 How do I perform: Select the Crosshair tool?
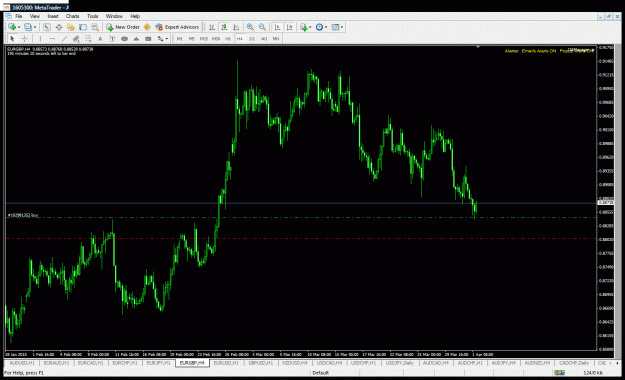(x=24, y=39)
